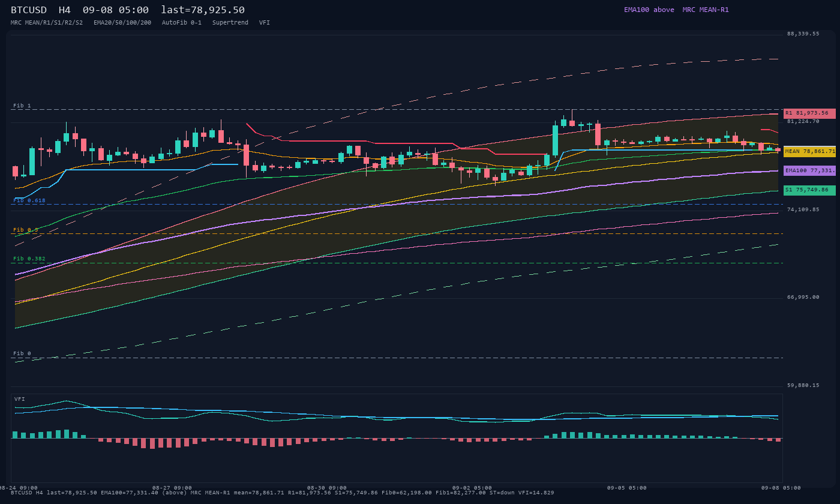Click the '09-02 05:00' time axis label
The width and height of the screenshot is (840, 504).
click(472, 488)
